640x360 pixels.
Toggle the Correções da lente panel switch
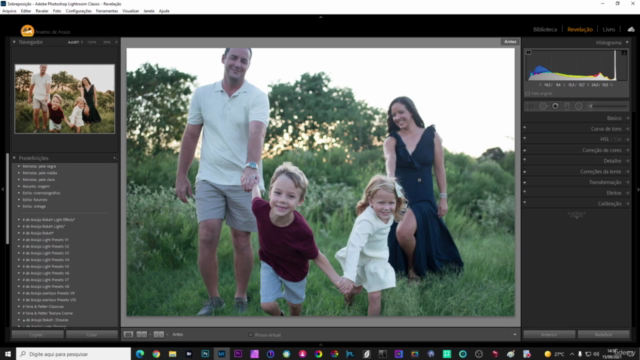point(524,171)
